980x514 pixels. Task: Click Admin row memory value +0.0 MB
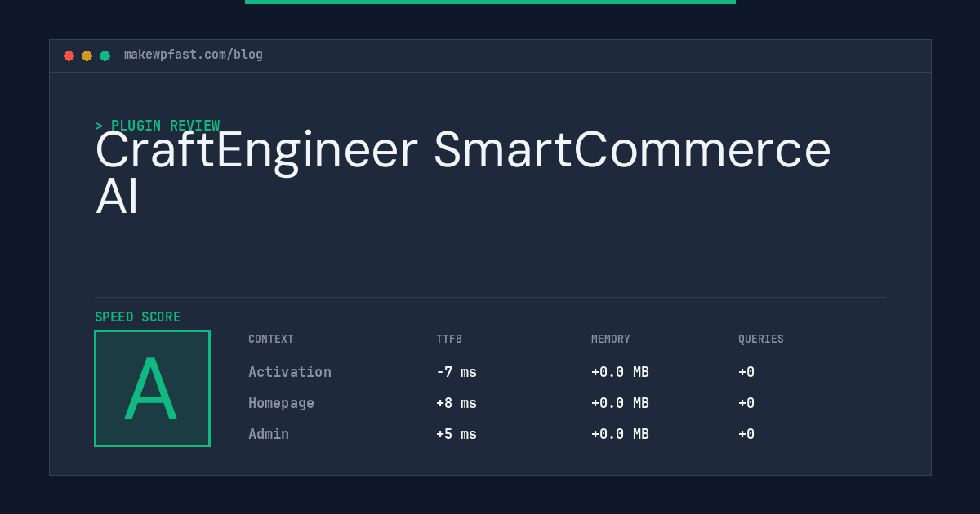(x=620, y=434)
